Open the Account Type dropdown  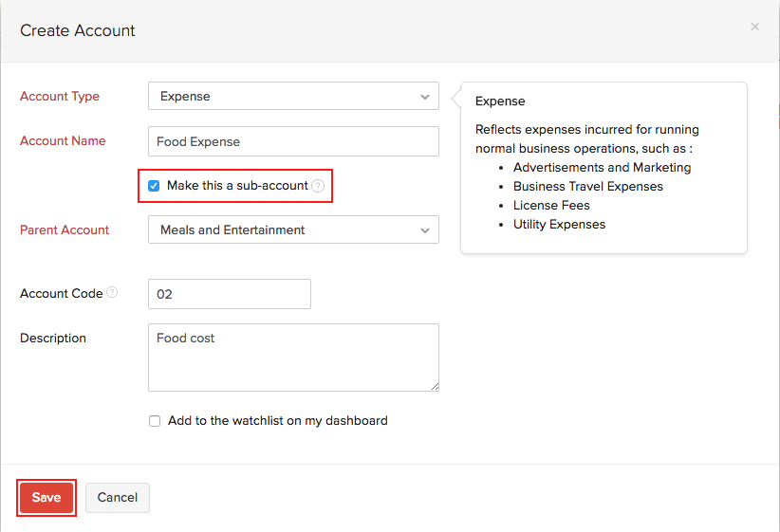click(x=293, y=96)
